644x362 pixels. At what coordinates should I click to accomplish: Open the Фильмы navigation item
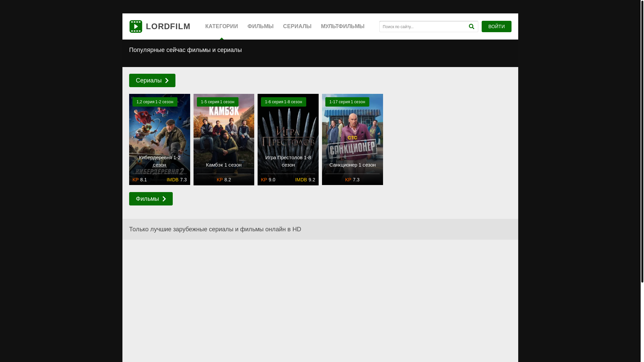click(x=261, y=26)
